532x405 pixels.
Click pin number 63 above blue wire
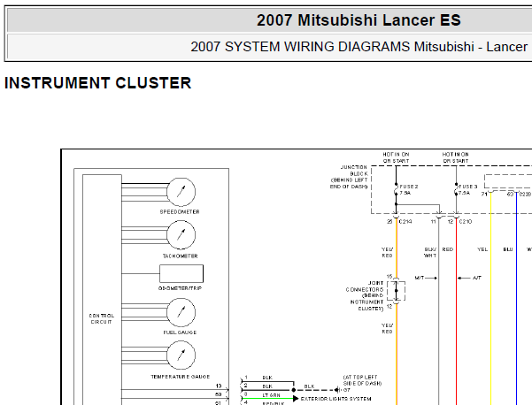click(510, 195)
